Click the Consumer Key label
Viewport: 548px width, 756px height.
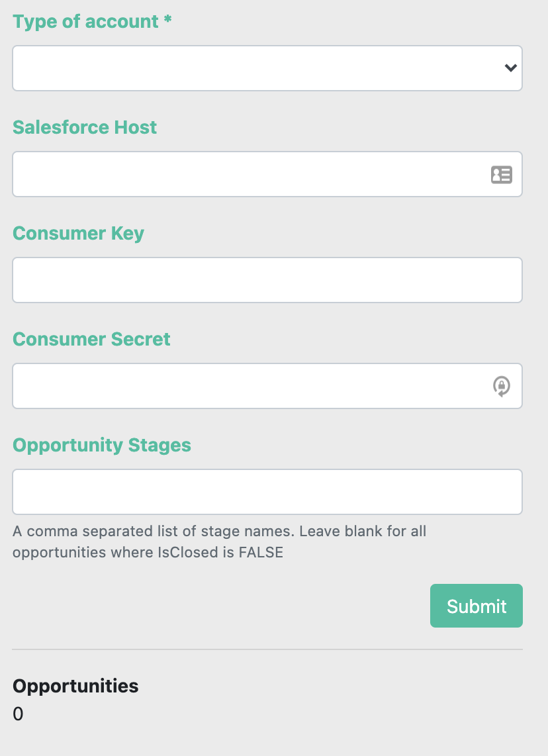coord(79,234)
